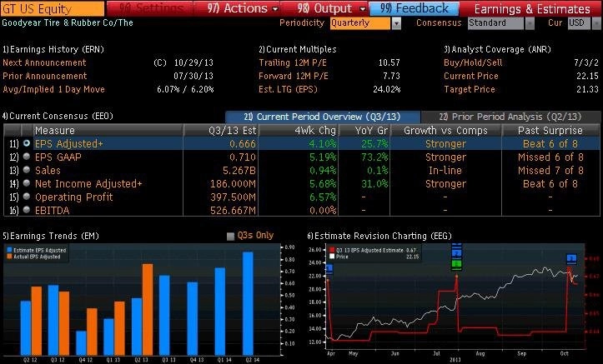The image size is (603, 364).
Task: Toggle the Q3s Only checkbox
Action: tap(230, 236)
